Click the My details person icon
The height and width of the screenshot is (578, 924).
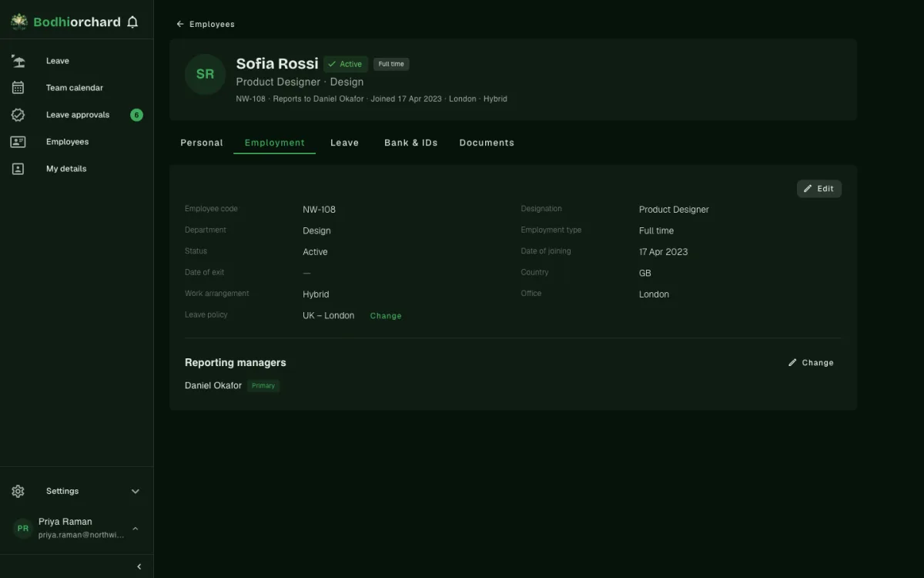click(x=18, y=169)
